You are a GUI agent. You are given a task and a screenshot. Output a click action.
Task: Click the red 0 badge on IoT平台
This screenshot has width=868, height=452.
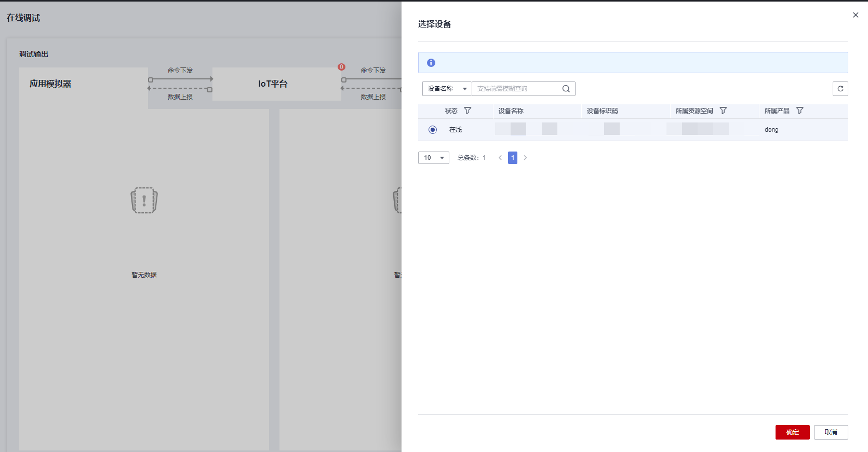tap(341, 67)
